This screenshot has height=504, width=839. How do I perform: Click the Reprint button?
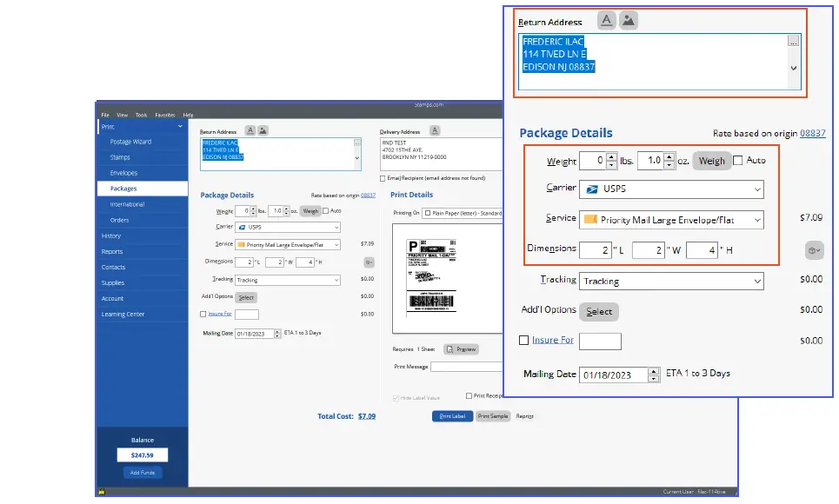pos(525,416)
